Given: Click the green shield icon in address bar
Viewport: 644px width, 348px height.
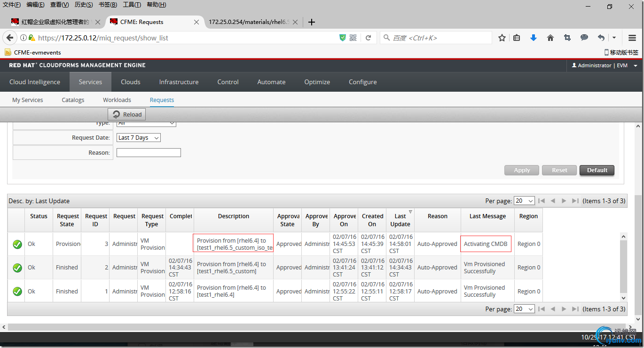Looking at the screenshot, I should (x=343, y=38).
